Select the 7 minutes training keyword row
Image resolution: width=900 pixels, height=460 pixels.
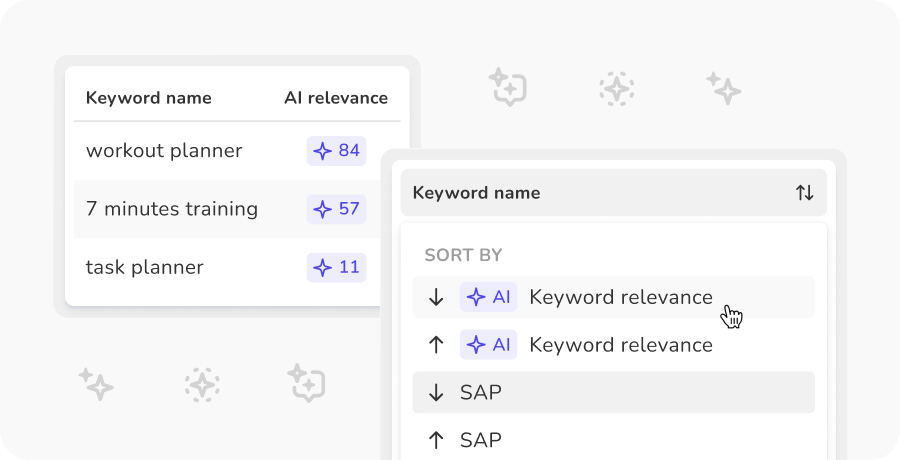(172, 209)
